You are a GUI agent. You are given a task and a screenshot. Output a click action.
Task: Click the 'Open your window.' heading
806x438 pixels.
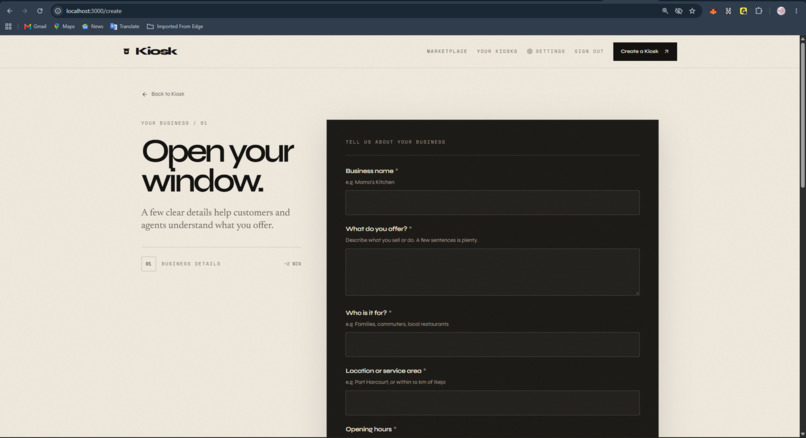217,166
